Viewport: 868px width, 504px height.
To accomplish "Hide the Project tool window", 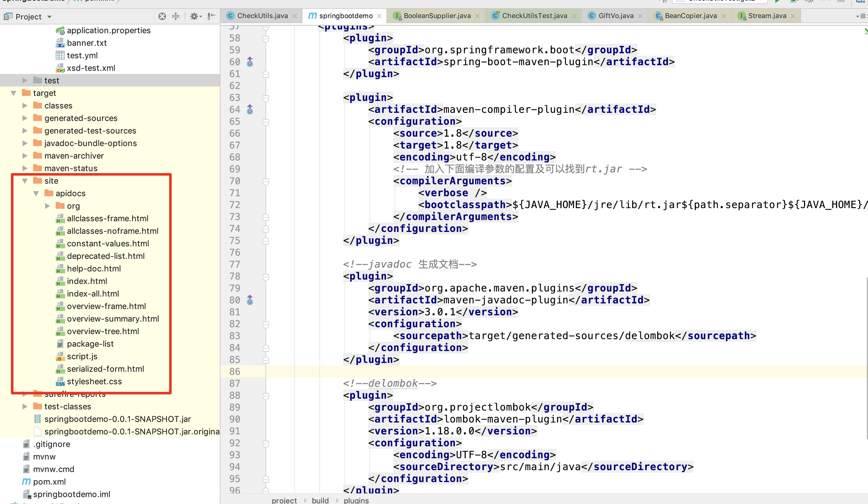I will (x=211, y=16).
